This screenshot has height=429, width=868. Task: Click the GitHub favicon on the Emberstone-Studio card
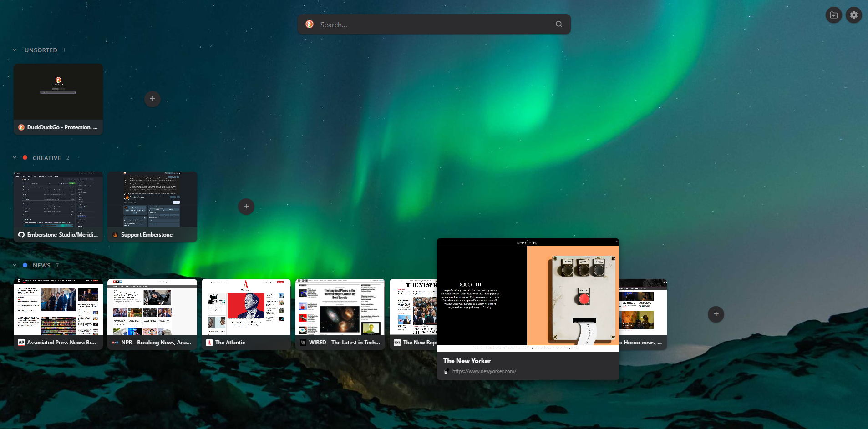pos(21,235)
